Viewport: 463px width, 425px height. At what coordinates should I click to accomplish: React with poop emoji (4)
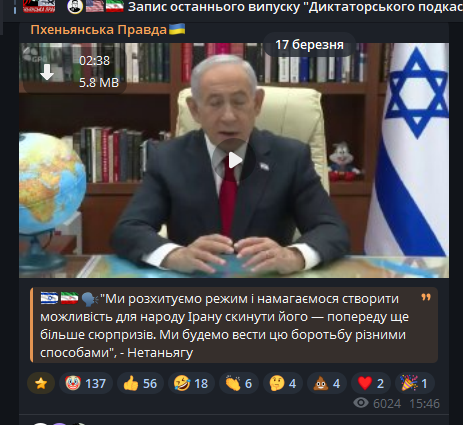coord(327,383)
